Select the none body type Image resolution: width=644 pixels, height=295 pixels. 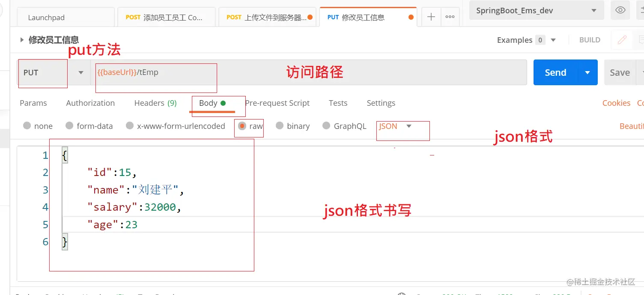(38, 126)
